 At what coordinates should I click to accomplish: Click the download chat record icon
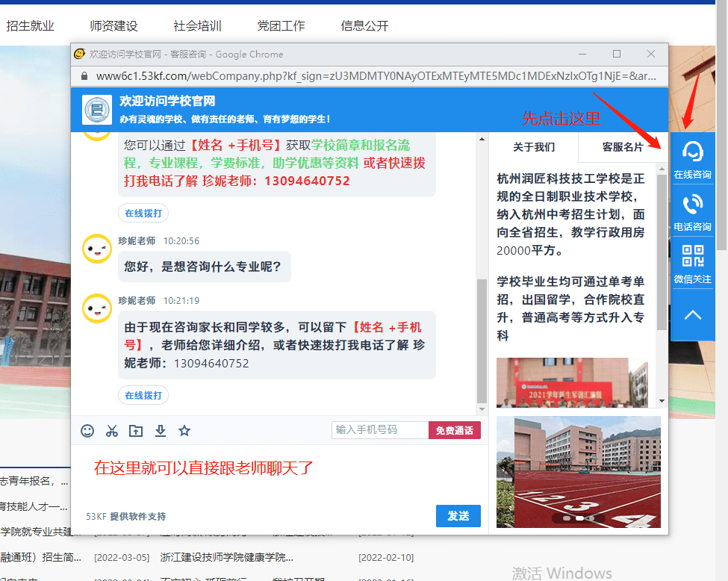tap(160, 431)
